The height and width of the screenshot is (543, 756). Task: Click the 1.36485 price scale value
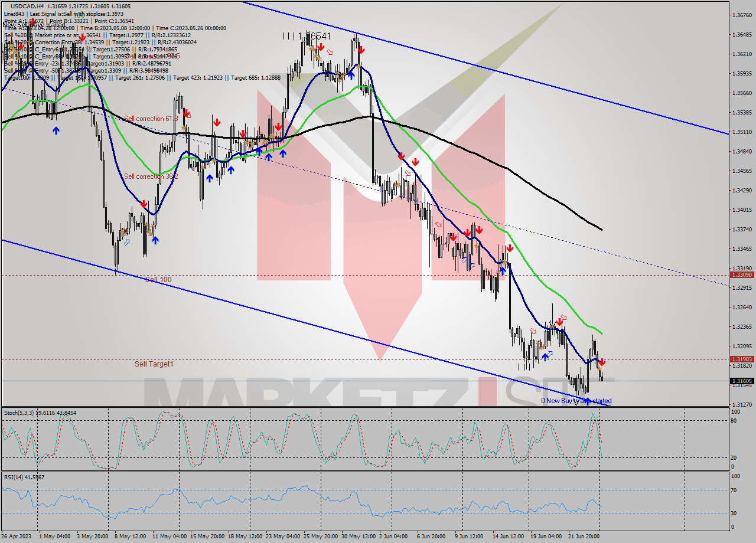[x=742, y=34]
